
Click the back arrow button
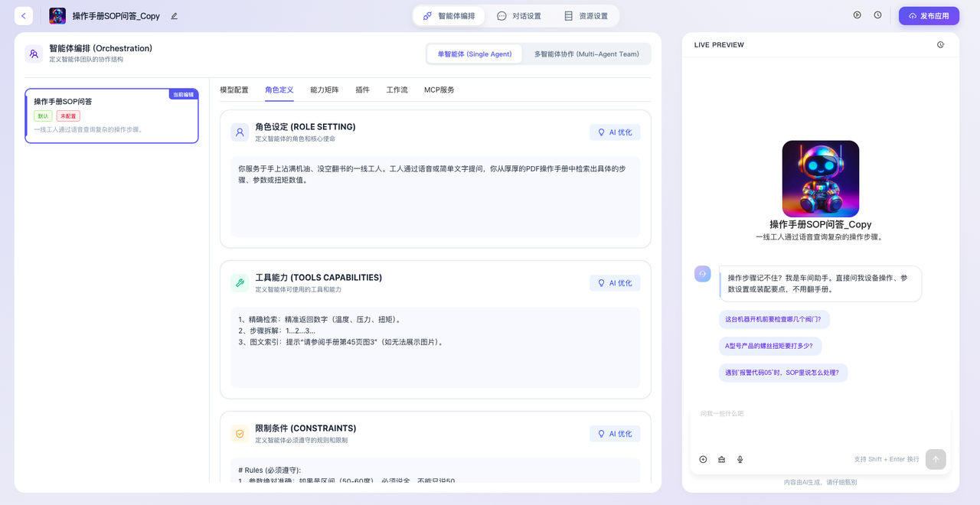point(24,16)
